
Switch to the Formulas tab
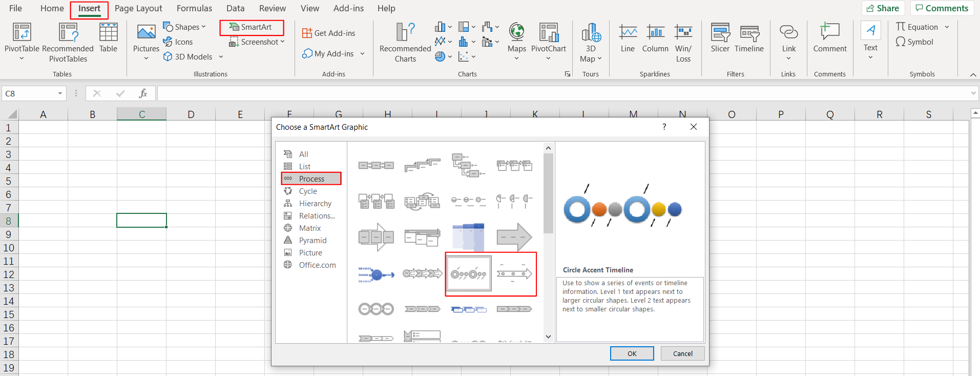coord(194,8)
